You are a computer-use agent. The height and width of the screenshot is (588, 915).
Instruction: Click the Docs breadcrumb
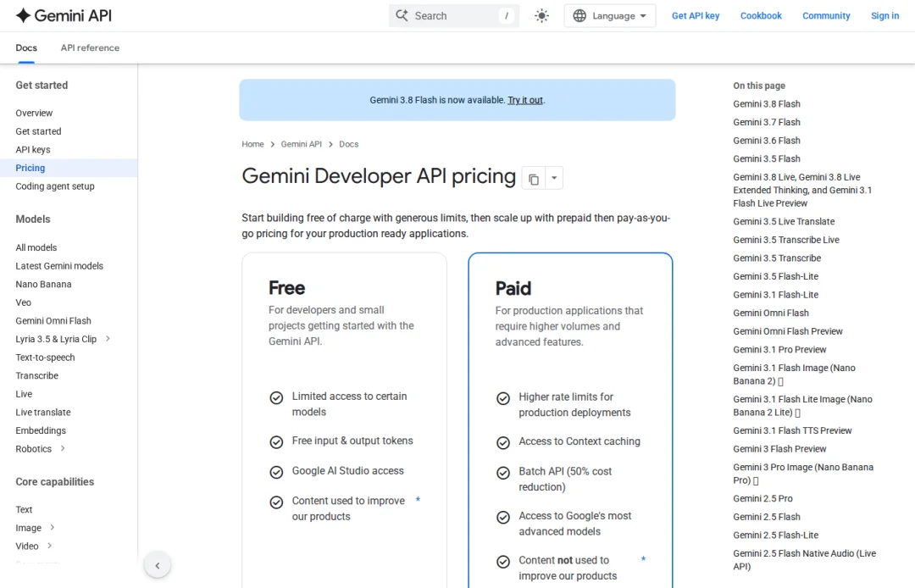[348, 144]
